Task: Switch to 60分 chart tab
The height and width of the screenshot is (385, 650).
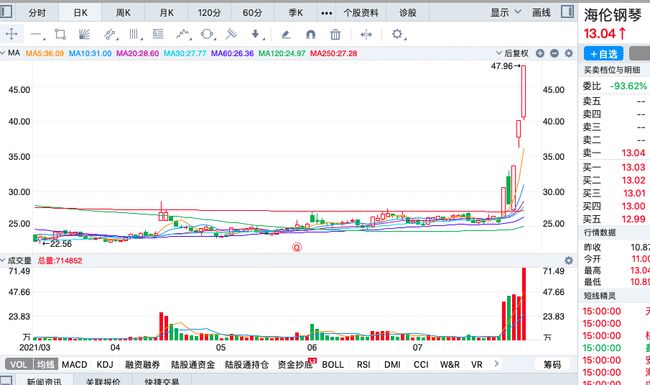Action: tap(252, 13)
